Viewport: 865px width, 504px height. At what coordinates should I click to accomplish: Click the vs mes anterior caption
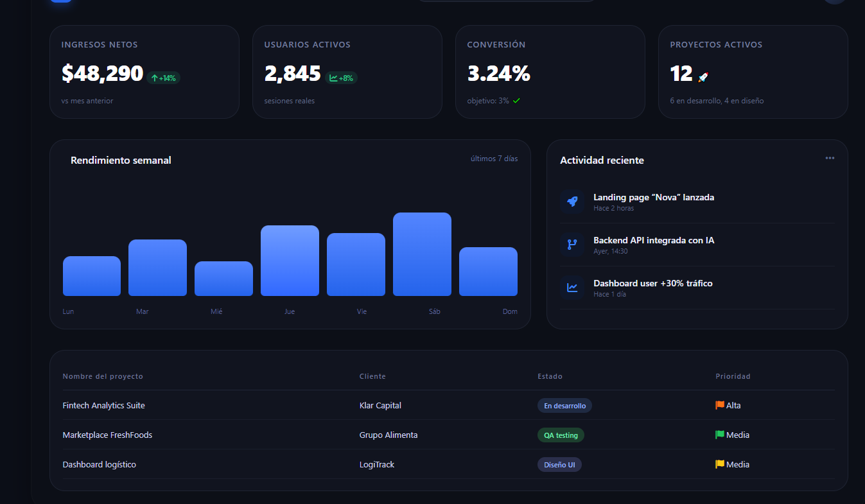[87, 101]
